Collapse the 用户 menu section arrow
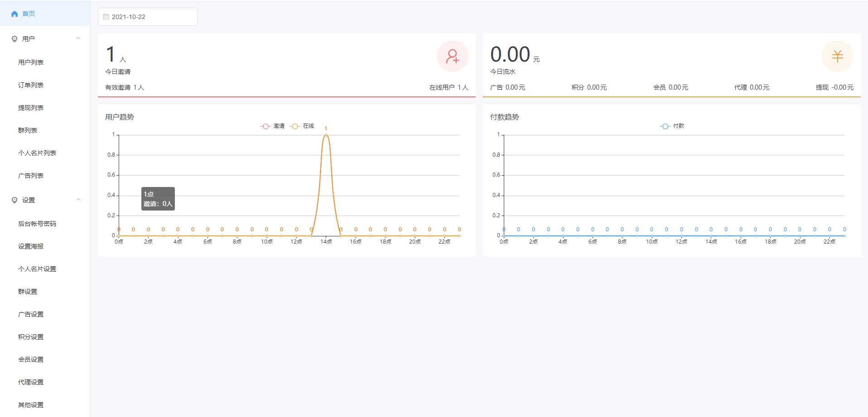Viewport: 868px width, 417px height. point(78,38)
